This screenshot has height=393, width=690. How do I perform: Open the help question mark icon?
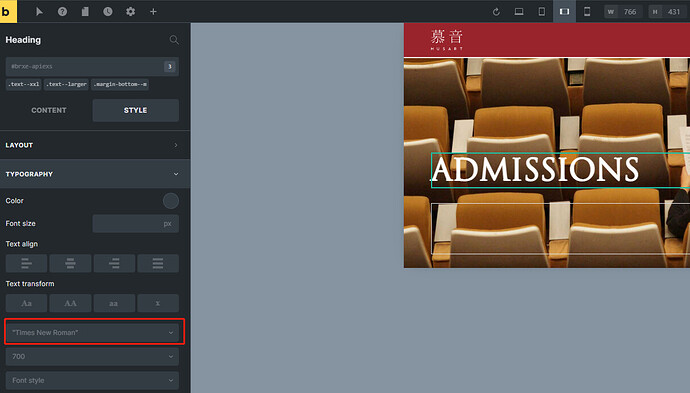(62, 12)
